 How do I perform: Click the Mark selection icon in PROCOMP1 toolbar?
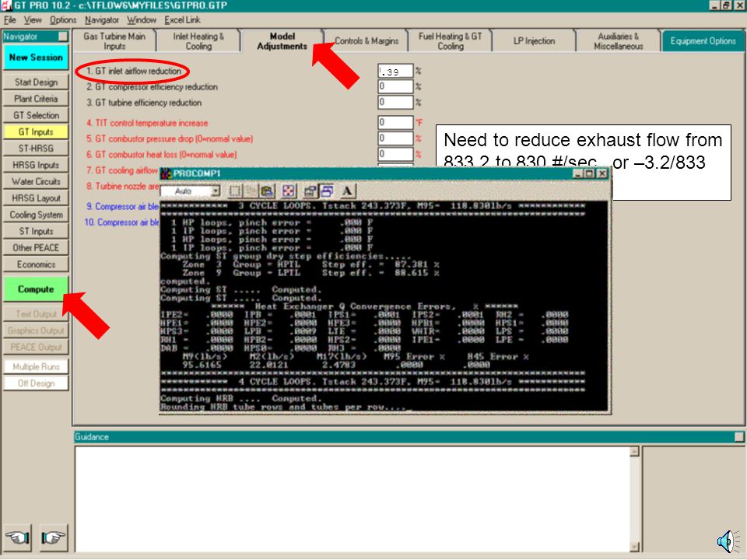tap(235, 191)
